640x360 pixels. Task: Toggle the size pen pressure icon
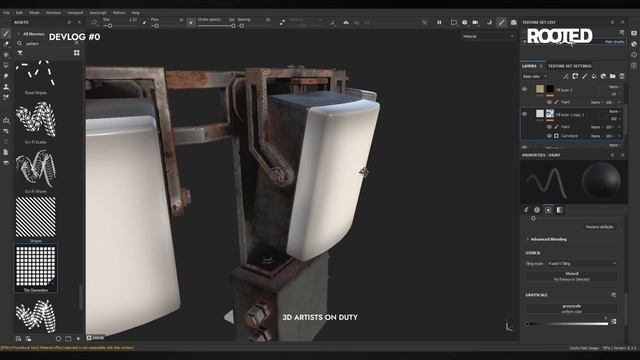point(144,22)
